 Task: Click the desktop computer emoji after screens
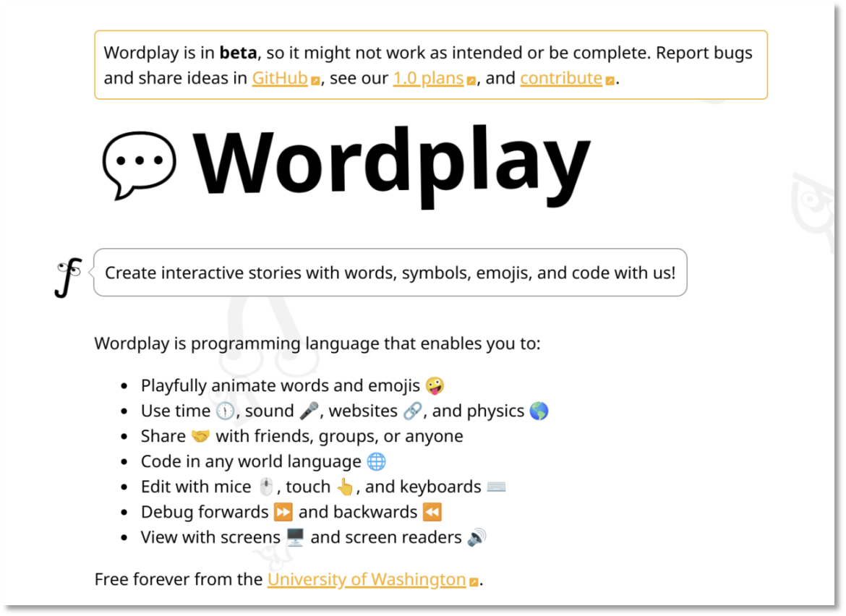pyautogui.click(x=295, y=537)
